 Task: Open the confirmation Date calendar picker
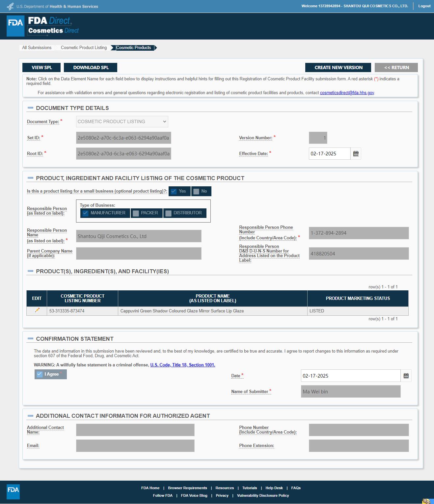406,376
